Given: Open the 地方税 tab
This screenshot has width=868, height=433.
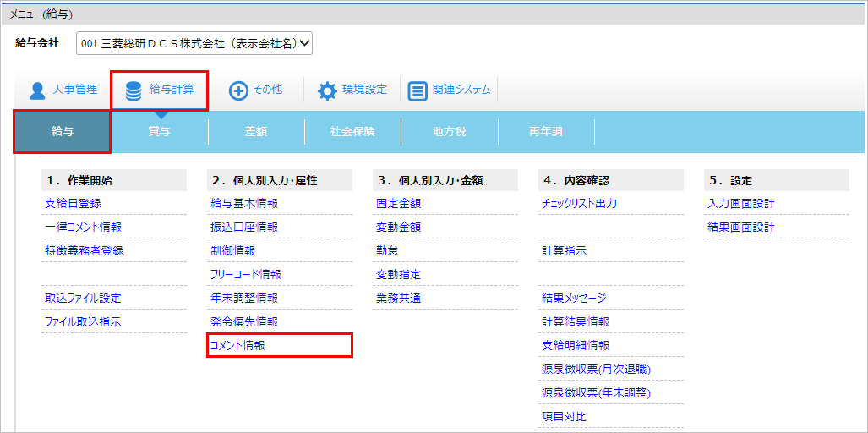Looking at the screenshot, I should pos(450,132).
